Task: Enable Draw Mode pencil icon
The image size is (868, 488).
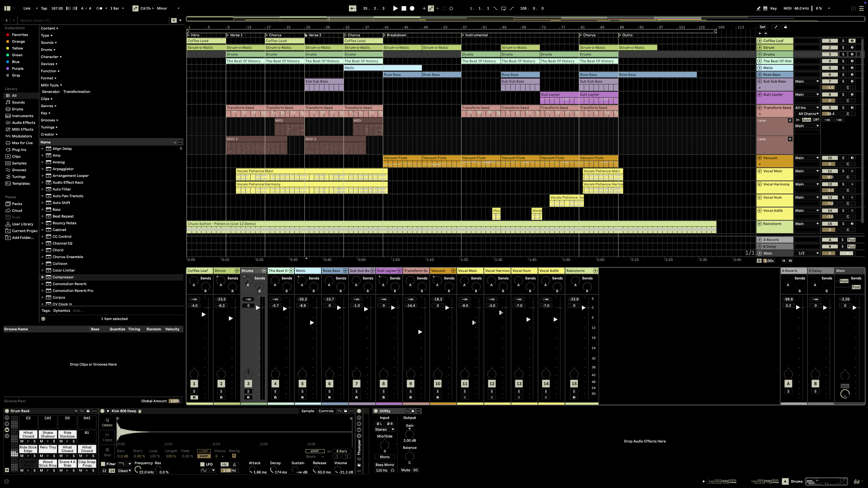Action: [x=758, y=8]
